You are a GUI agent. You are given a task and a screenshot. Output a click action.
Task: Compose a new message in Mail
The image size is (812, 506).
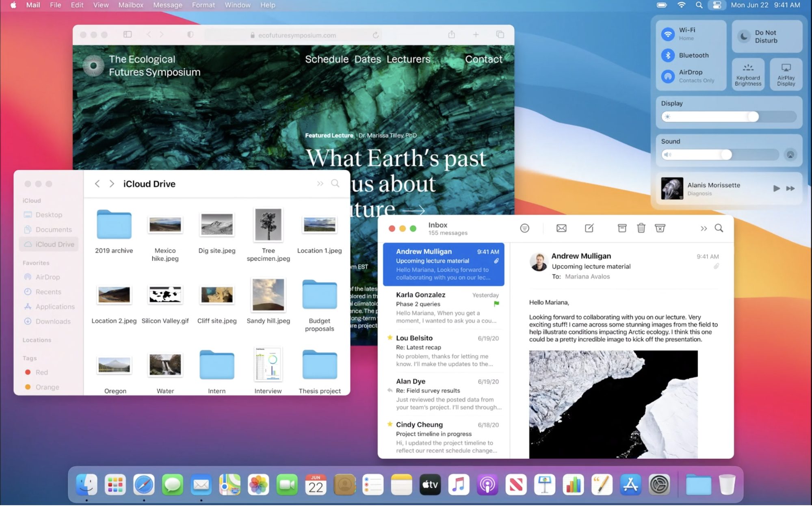tap(589, 228)
